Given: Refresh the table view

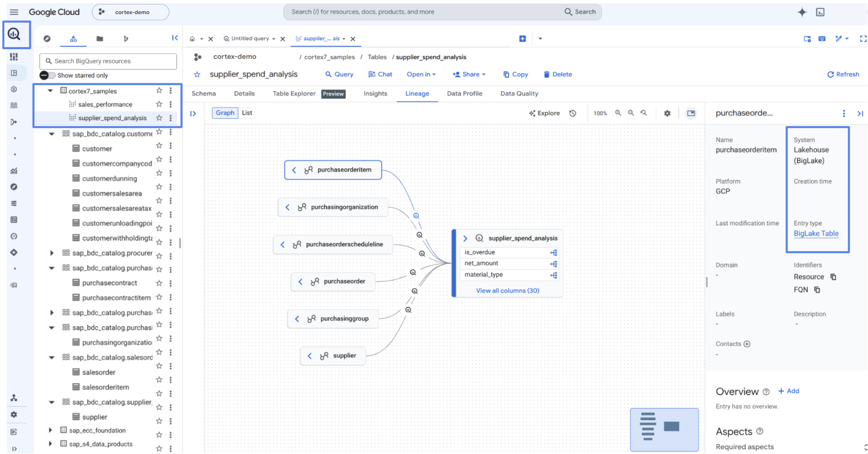Looking at the screenshot, I should pos(843,75).
